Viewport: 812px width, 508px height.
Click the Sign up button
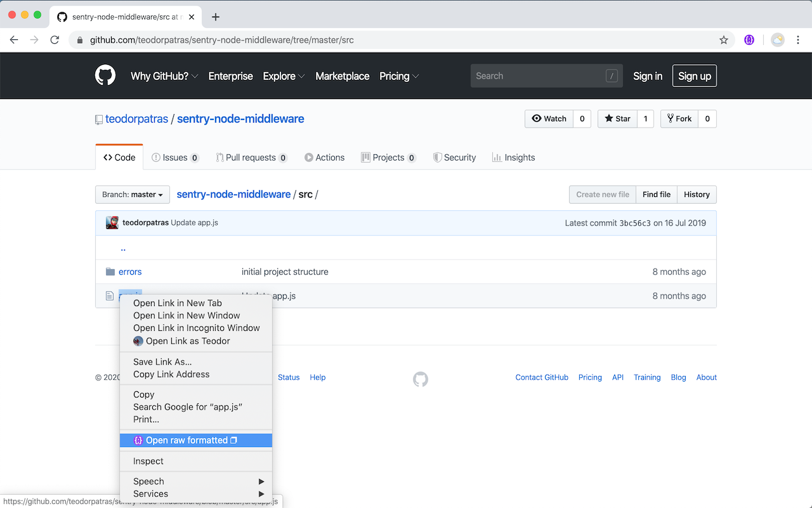695,76
